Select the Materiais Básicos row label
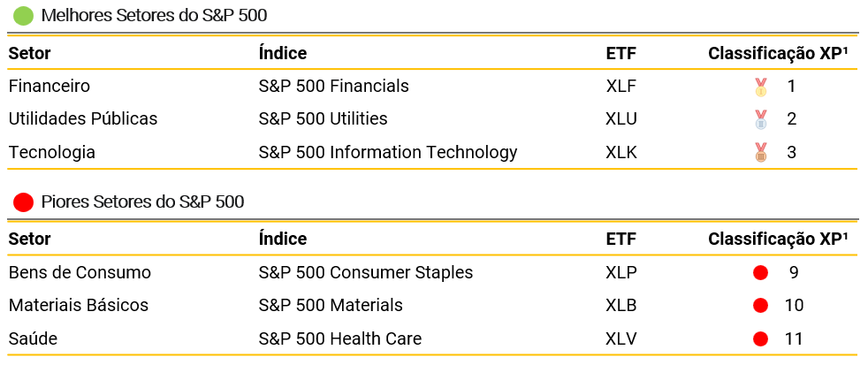Viewport: 868px width, 365px height. pos(78,306)
